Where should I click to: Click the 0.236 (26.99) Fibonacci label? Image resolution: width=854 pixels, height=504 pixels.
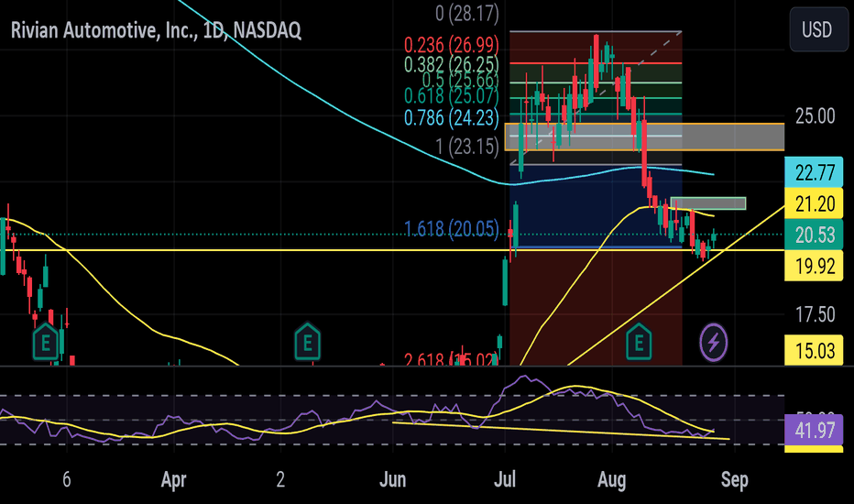tap(451, 45)
